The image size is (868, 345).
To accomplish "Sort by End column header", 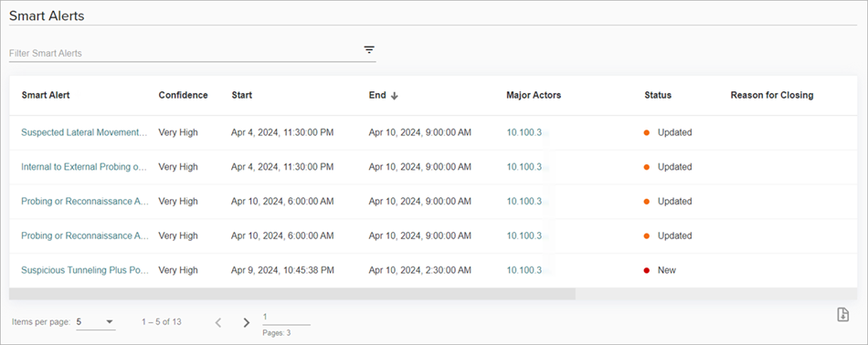I will pos(377,95).
